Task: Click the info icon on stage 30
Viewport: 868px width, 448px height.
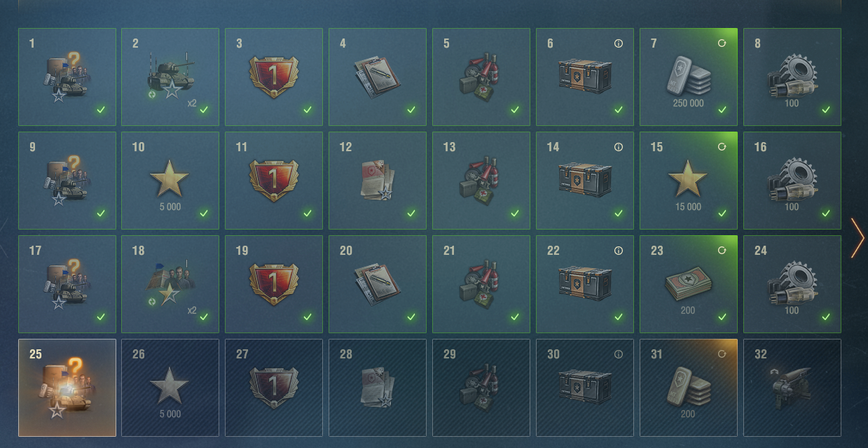Action: click(618, 354)
